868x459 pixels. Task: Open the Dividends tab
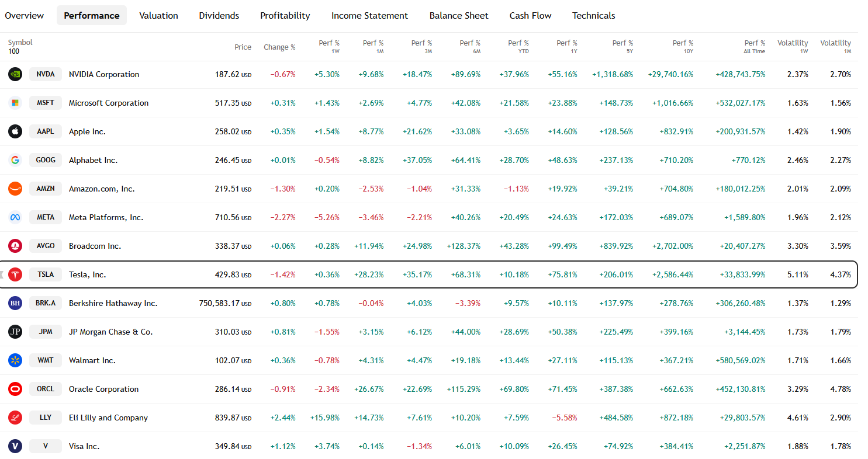219,15
